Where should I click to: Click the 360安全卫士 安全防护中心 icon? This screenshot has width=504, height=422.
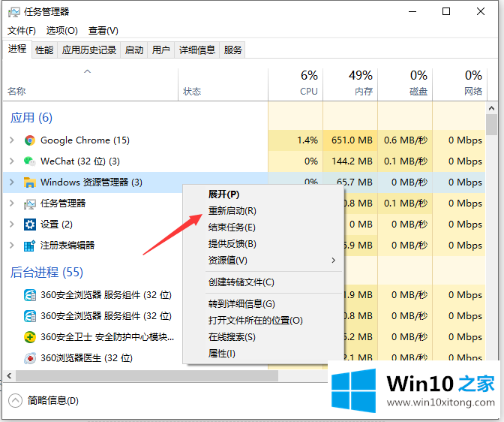29,337
